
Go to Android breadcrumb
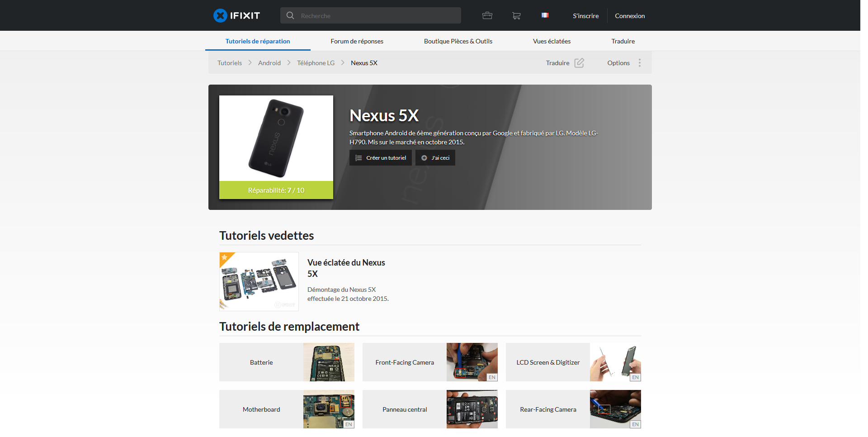point(269,62)
